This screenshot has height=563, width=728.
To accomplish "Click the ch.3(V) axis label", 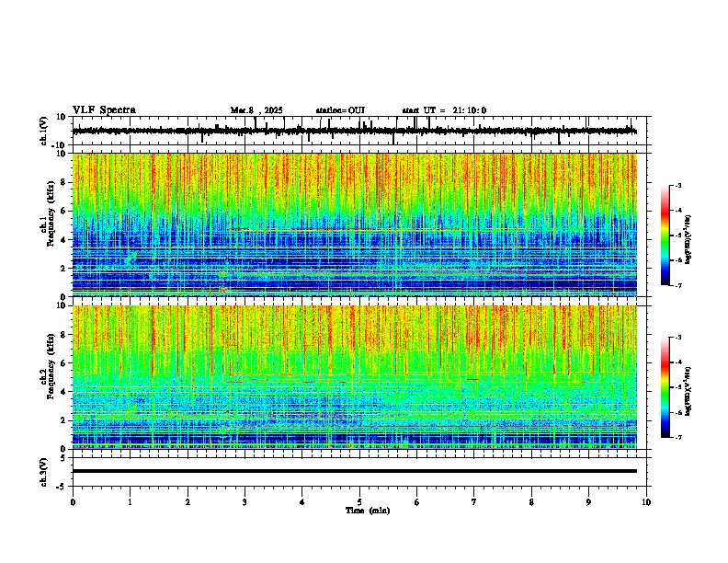I will click(x=44, y=472).
